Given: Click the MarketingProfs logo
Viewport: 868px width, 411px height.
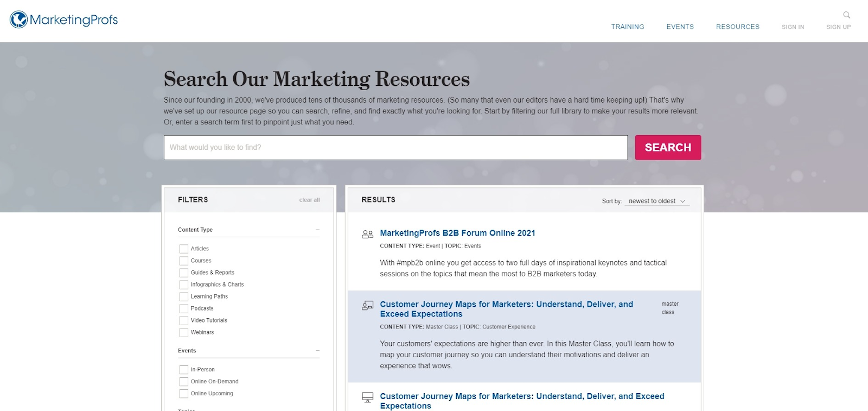Looking at the screenshot, I should (x=64, y=20).
